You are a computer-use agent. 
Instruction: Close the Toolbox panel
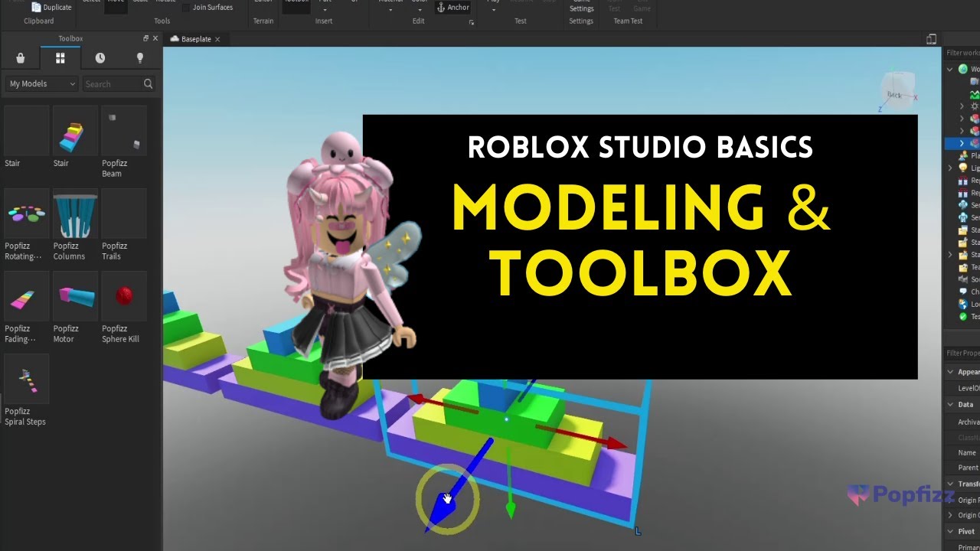(155, 38)
